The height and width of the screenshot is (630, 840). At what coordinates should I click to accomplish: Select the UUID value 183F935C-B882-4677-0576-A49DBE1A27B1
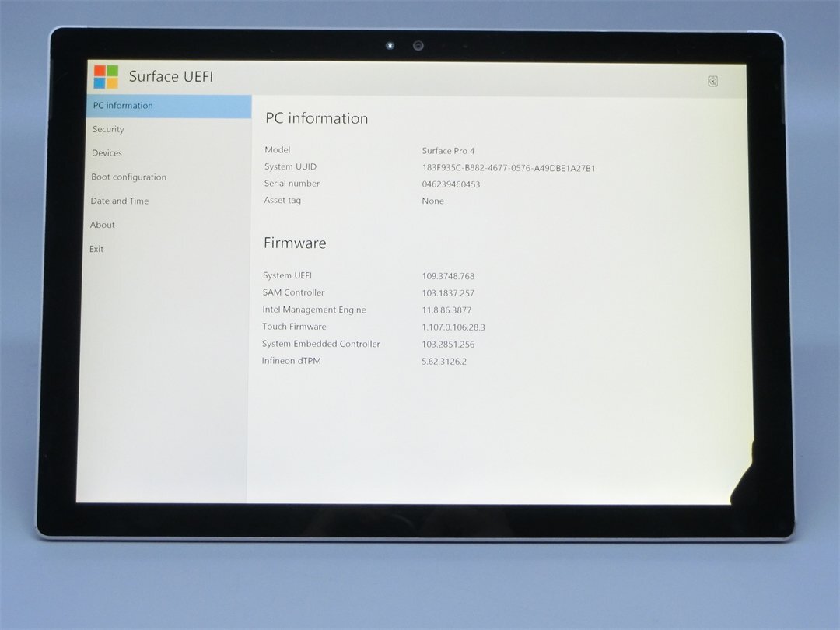[509, 168]
